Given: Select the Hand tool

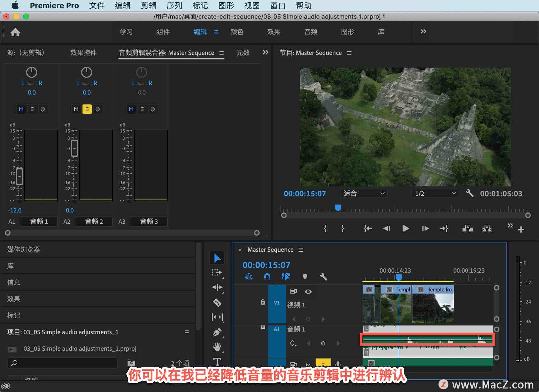Looking at the screenshot, I should (x=217, y=347).
